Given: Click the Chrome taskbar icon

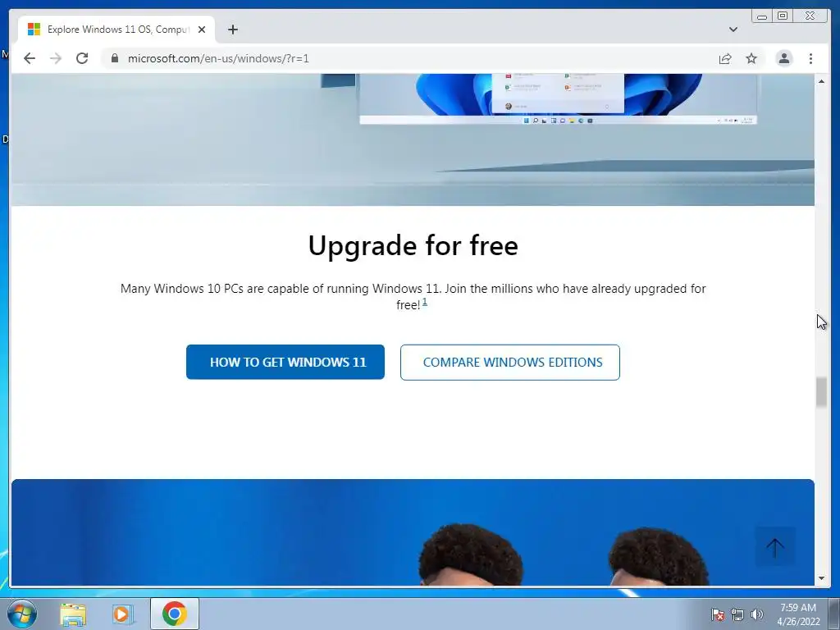Looking at the screenshot, I should pyautogui.click(x=174, y=614).
